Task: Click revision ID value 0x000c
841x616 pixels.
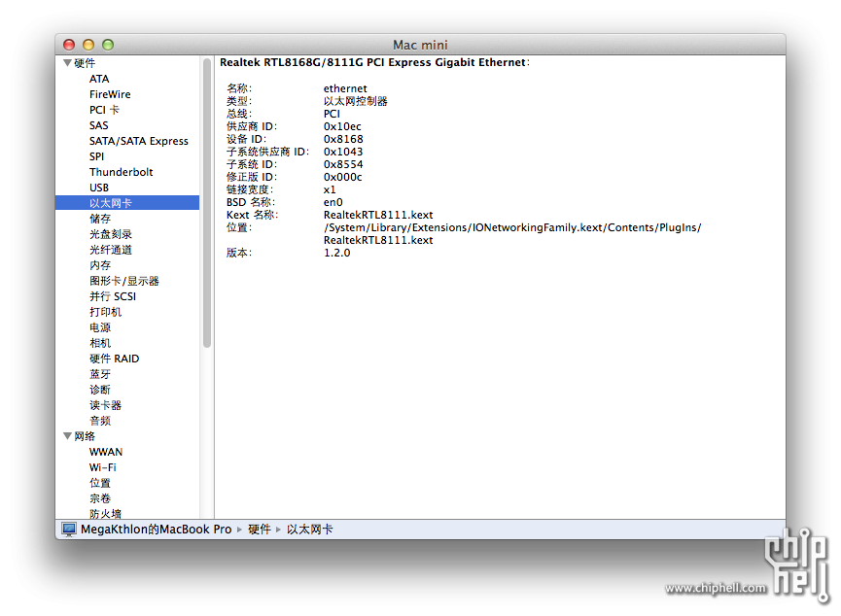Action: (343, 177)
